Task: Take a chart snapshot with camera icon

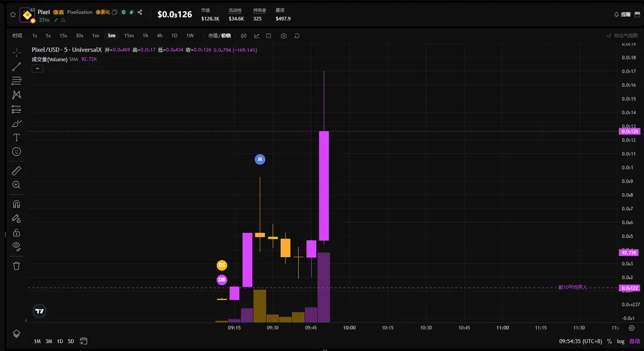Action: point(283,35)
